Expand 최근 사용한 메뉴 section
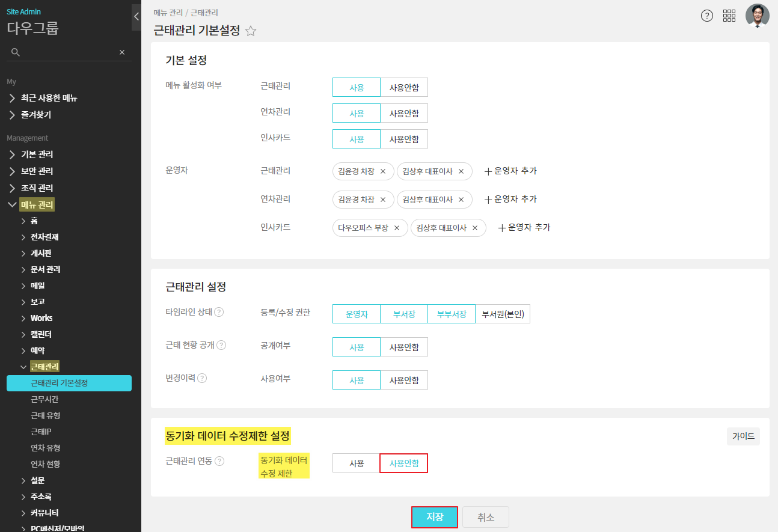This screenshot has height=532, width=778. [48, 98]
